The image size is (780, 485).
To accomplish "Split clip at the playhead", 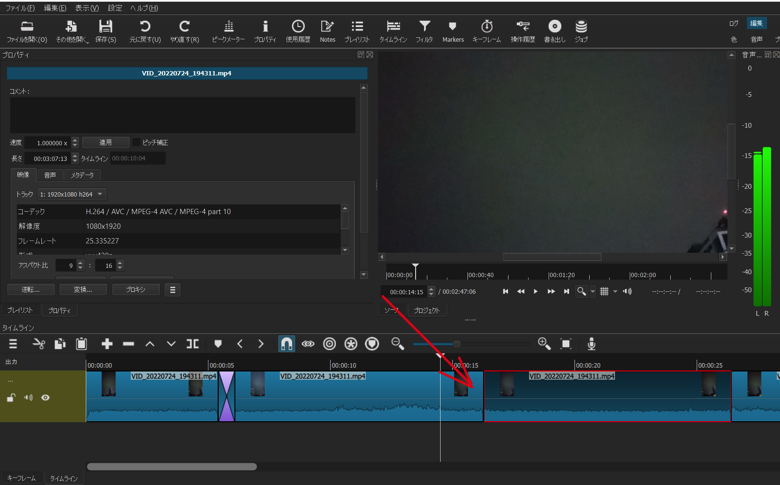I will coord(193,344).
